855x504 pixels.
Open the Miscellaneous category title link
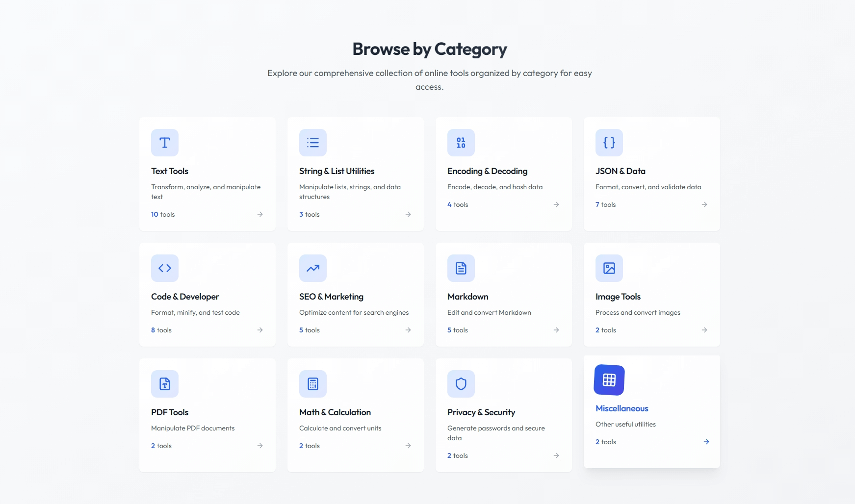coord(622,408)
